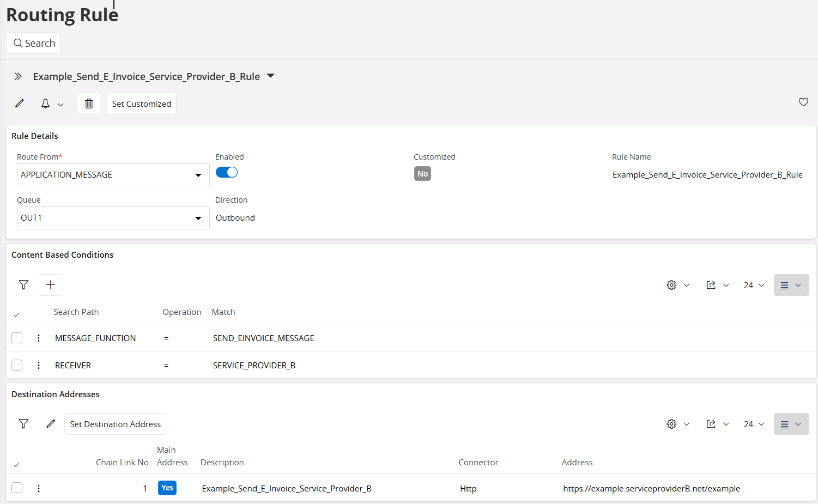Toggle the Enabled switch off
The image size is (818, 504).
click(x=227, y=172)
